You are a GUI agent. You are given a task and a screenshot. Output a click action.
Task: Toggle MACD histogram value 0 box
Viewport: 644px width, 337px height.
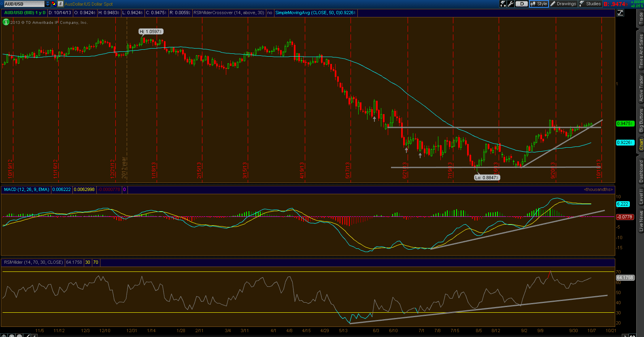pos(125,189)
